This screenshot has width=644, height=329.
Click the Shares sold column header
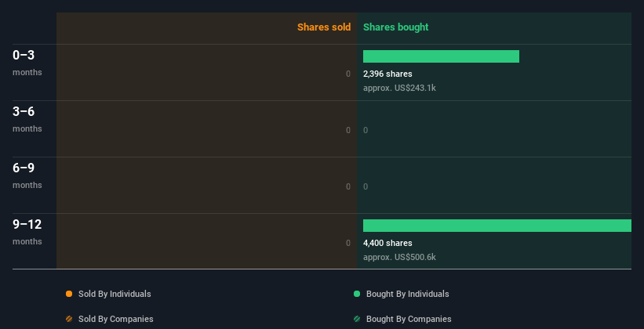pos(324,27)
